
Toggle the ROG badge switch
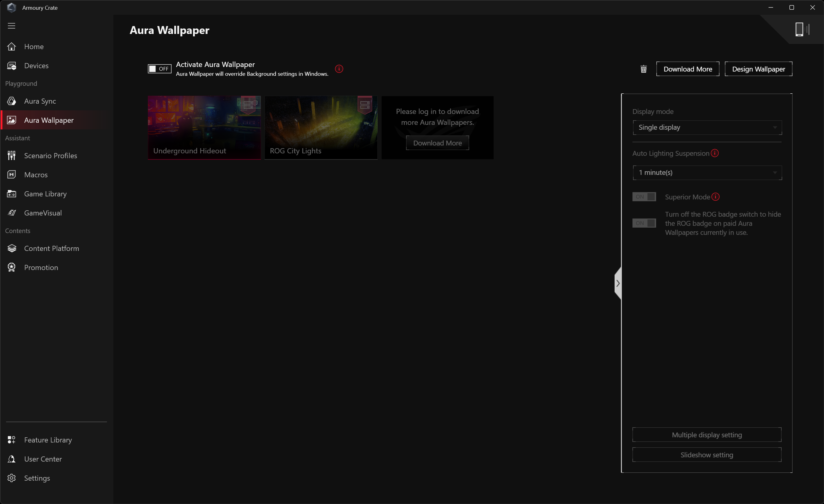tap(644, 223)
